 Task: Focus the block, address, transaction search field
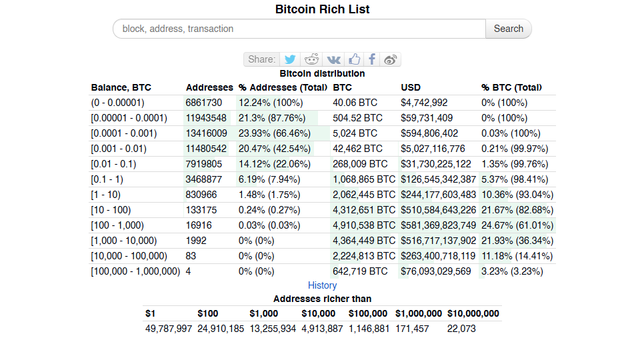[x=299, y=29]
